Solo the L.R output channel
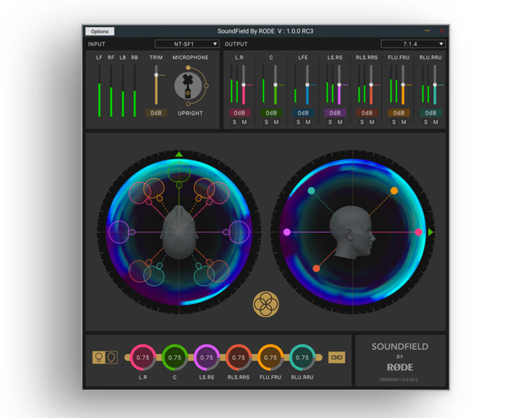Viewport: 532px width, 418px height. click(x=234, y=122)
